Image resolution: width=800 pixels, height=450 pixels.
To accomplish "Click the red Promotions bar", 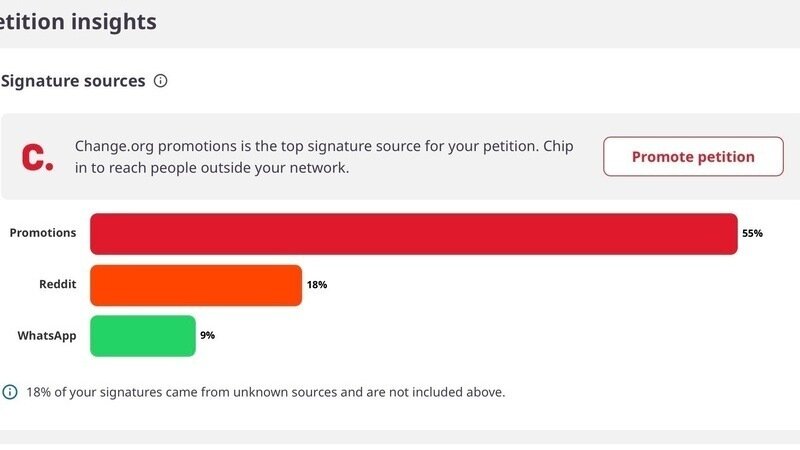I will [x=413, y=234].
